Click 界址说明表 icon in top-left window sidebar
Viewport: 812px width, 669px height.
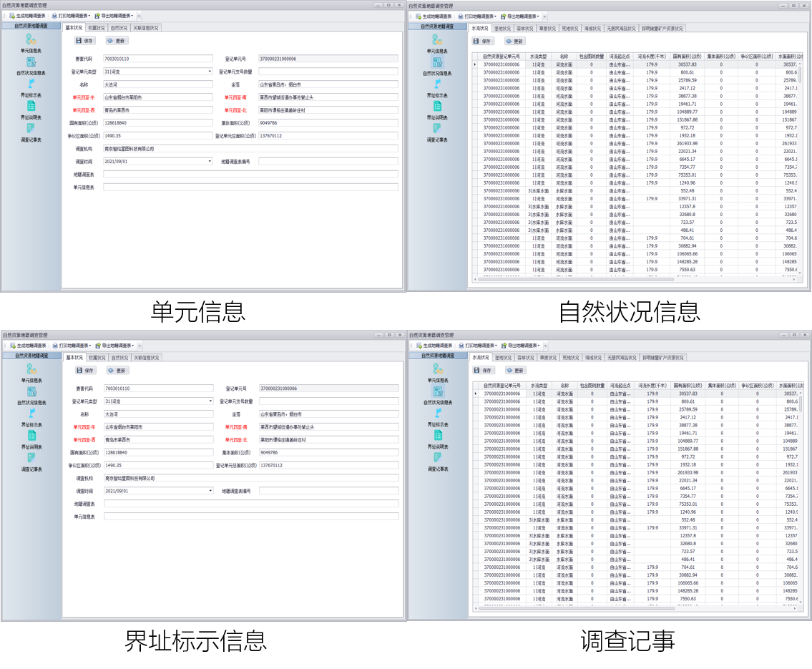(x=31, y=107)
